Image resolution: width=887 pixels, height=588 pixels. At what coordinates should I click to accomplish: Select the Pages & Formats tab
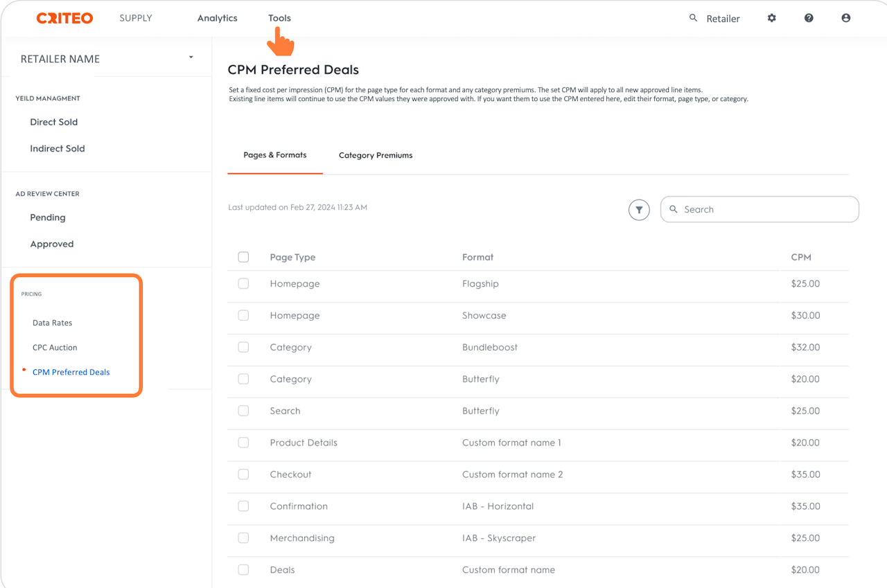pyautogui.click(x=275, y=155)
